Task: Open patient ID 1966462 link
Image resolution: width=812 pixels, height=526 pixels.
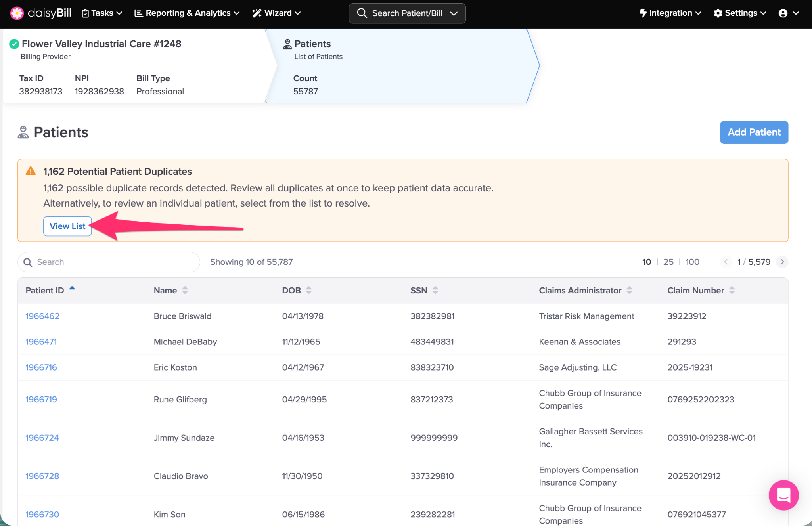Action: [42, 316]
